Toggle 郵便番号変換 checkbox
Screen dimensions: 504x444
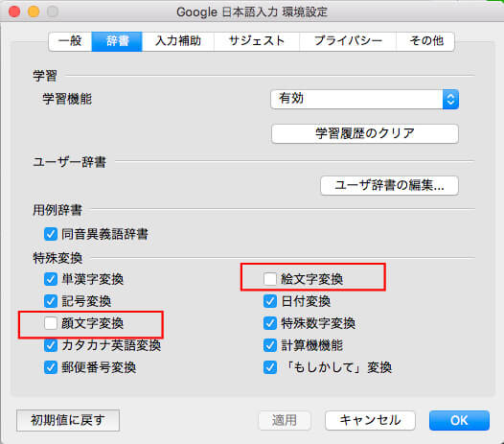(x=51, y=367)
